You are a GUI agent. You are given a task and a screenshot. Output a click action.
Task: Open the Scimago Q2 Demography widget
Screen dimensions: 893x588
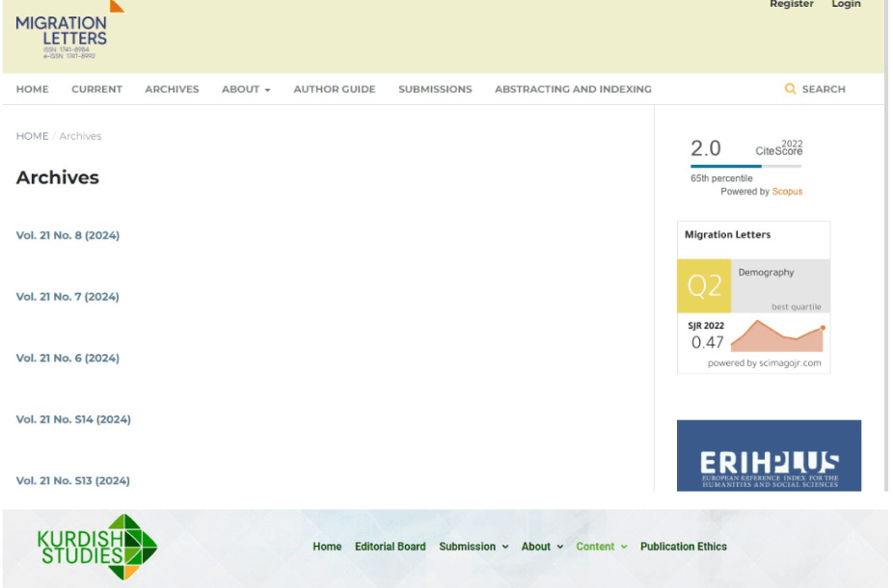pyautogui.click(x=753, y=297)
